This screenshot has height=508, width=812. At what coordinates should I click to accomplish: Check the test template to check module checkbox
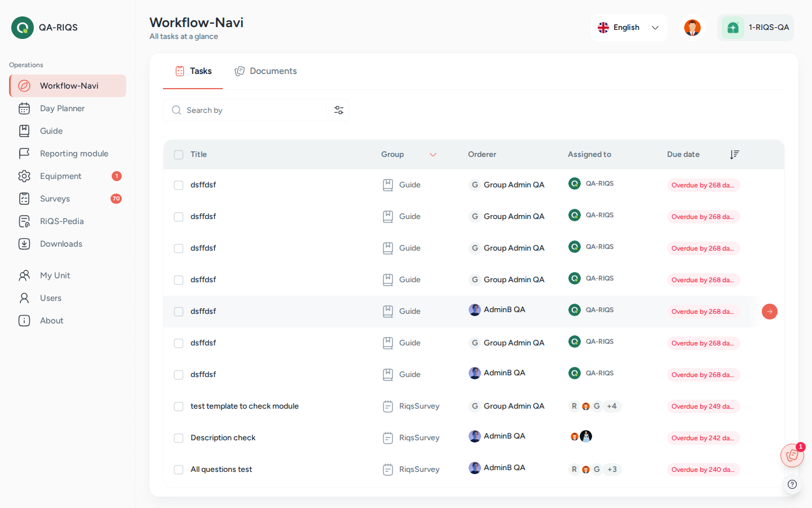pyautogui.click(x=179, y=406)
